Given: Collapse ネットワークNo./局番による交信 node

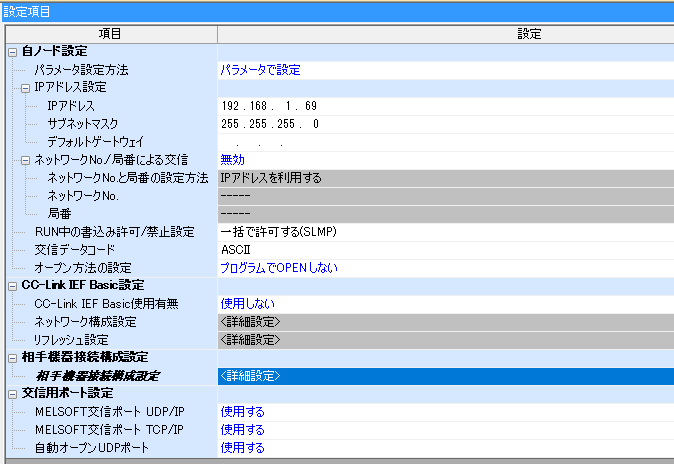Looking at the screenshot, I should [26, 160].
